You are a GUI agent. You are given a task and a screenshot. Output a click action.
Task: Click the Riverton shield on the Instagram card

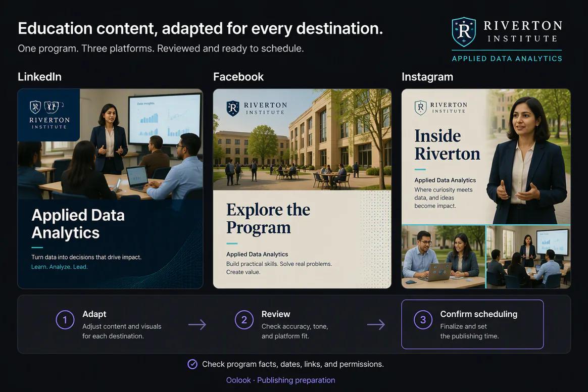(x=420, y=108)
